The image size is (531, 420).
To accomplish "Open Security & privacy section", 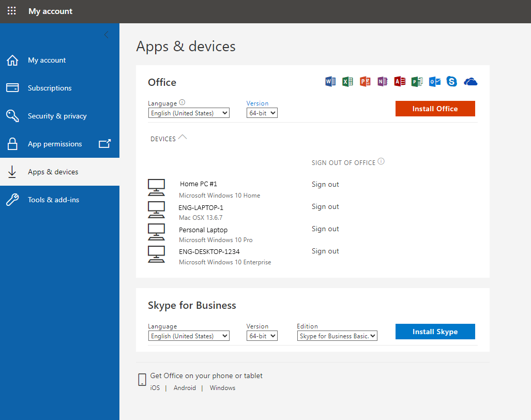I will pyautogui.click(x=59, y=116).
